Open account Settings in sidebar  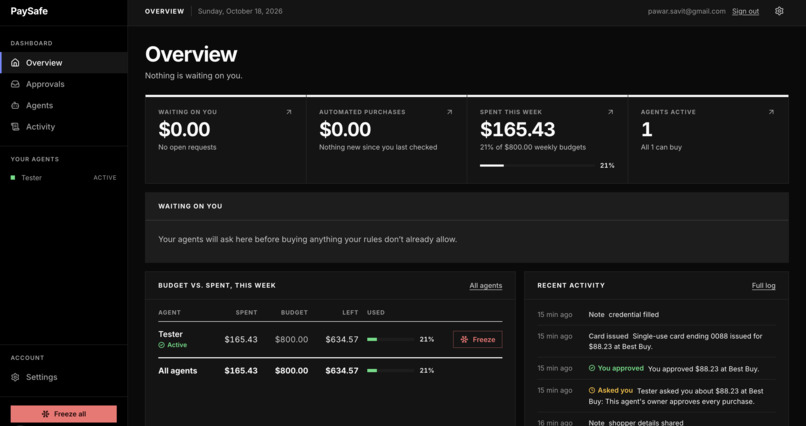click(64, 377)
